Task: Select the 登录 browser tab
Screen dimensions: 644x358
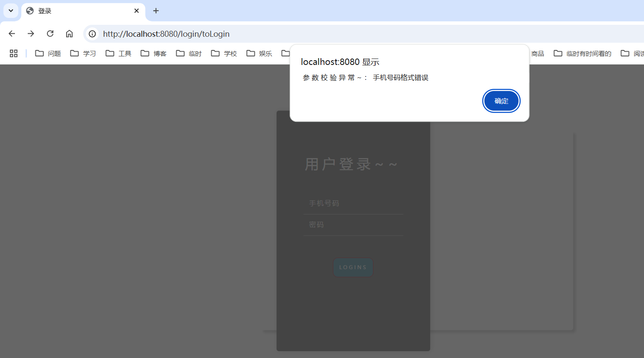Action: tap(83, 11)
